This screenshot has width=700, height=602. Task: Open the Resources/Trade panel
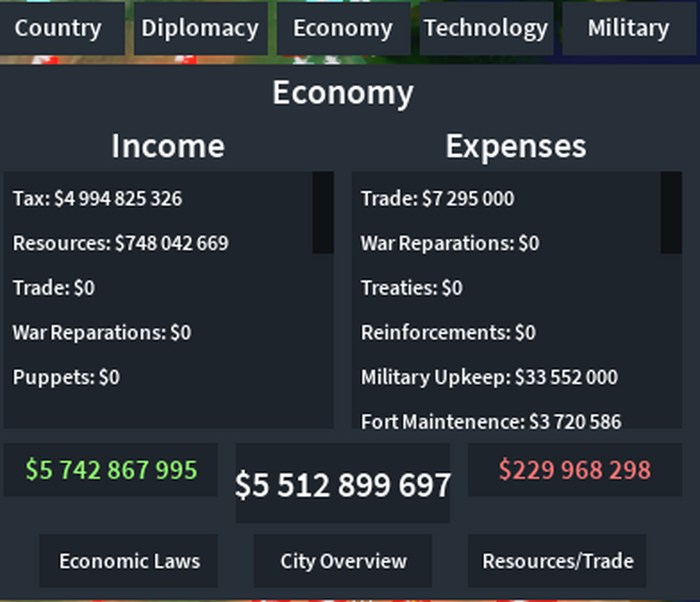click(x=557, y=561)
